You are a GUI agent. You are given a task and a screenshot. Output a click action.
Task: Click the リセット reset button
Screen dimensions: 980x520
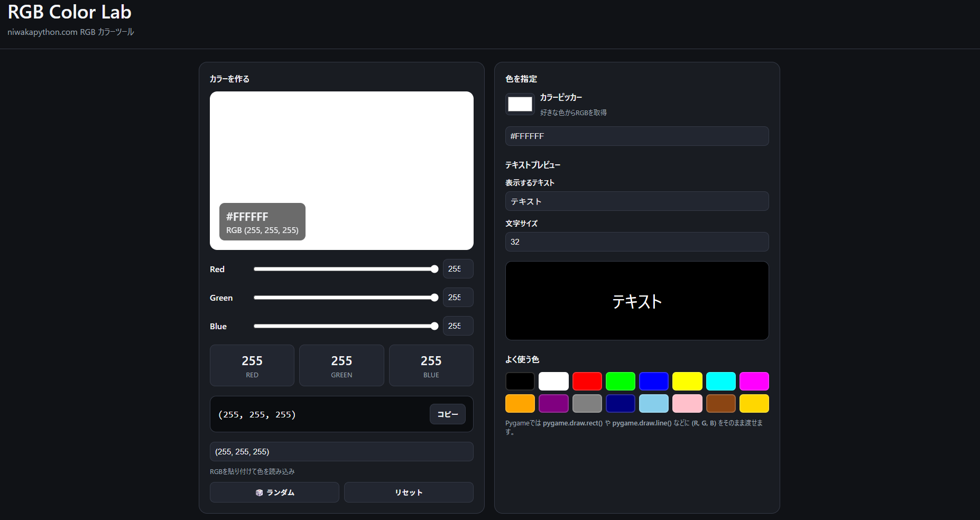click(x=409, y=492)
